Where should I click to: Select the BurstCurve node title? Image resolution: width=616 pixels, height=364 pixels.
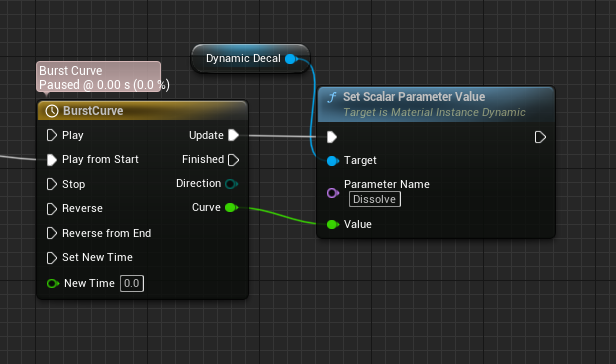click(x=93, y=111)
